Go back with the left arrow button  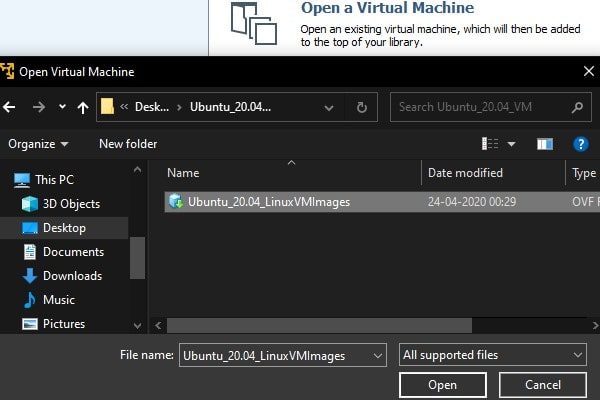point(9,107)
